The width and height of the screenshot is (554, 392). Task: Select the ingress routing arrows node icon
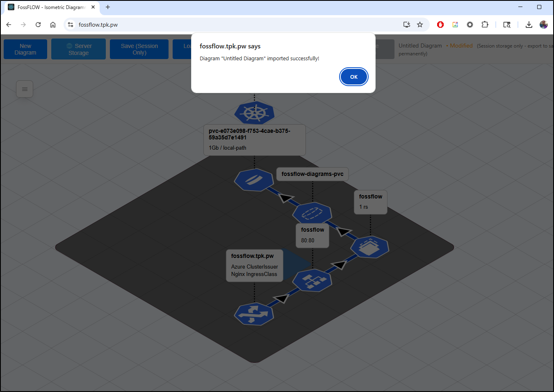[x=254, y=314]
